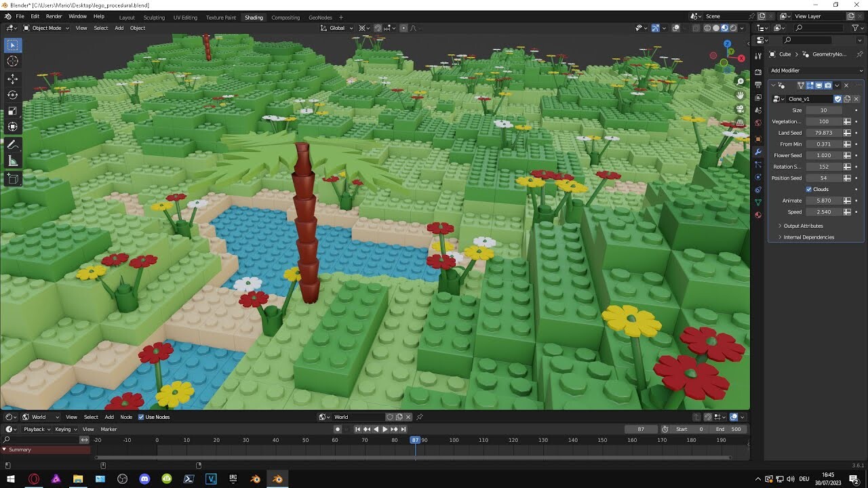Screen dimensions: 868x488
Task: Choose the Measure tool
Action: pyautogui.click(x=12, y=161)
